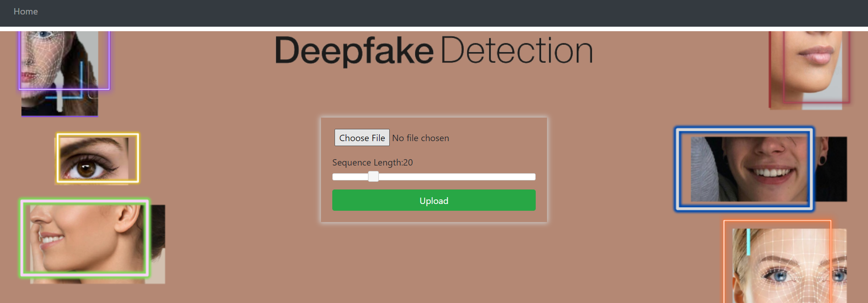The height and width of the screenshot is (303, 868).
Task: Click the Sequence Length slider handle
Action: pyautogui.click(x=373, y=176)
